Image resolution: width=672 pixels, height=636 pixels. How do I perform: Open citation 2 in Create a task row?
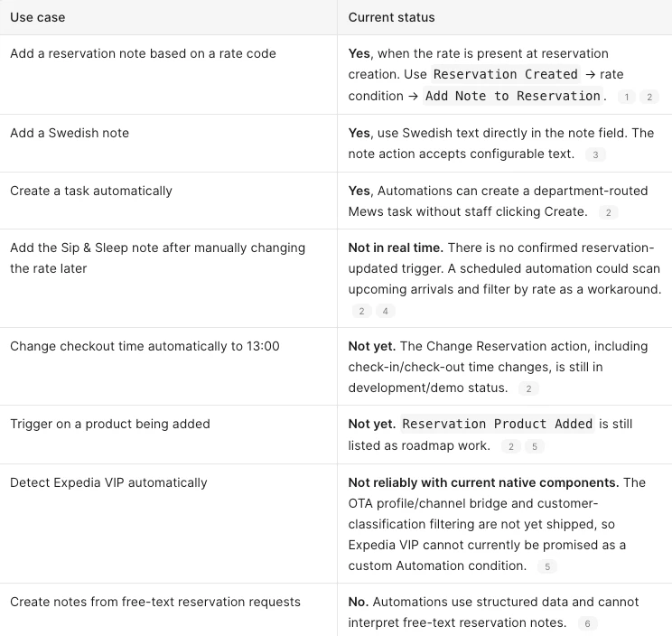pos(608,212)
